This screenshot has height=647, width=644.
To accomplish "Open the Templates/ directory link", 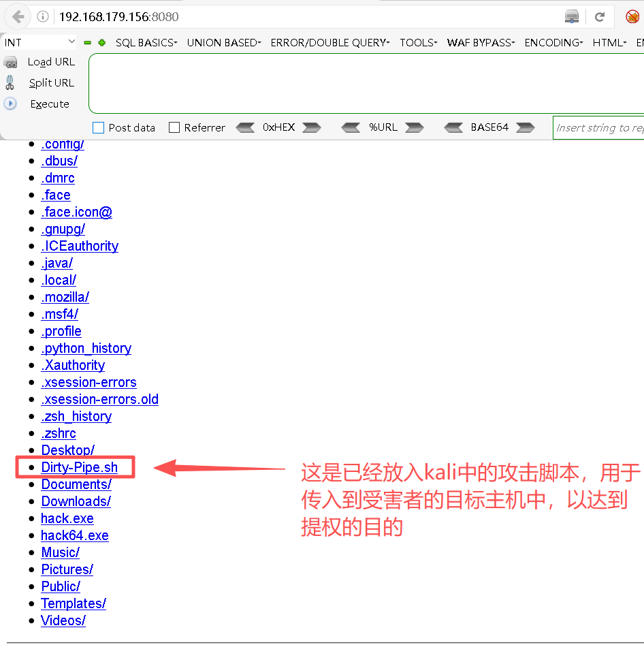I will tap(74, 603).
